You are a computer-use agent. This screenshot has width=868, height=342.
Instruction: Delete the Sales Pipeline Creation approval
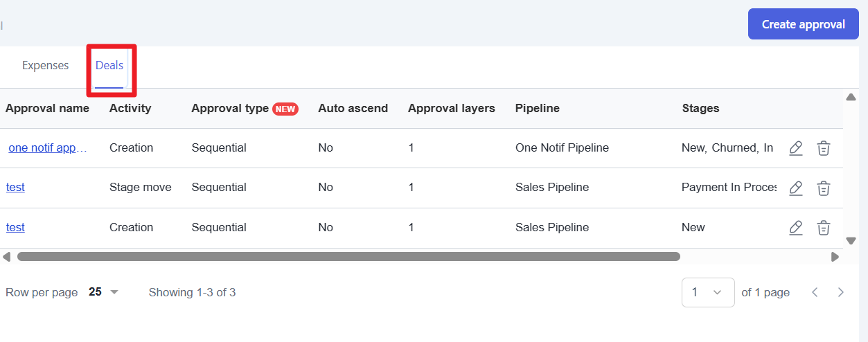(823, 228)
